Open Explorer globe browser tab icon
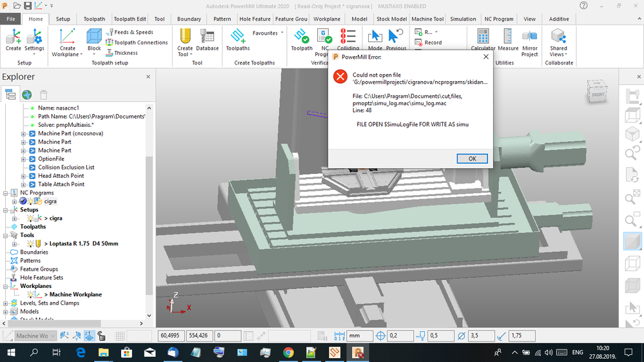This screenshot has height=362, width=644. [26, 95]
